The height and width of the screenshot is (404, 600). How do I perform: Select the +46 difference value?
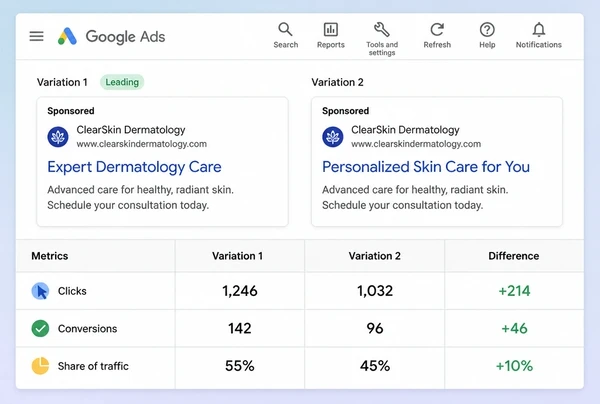(x=514, y=328)
